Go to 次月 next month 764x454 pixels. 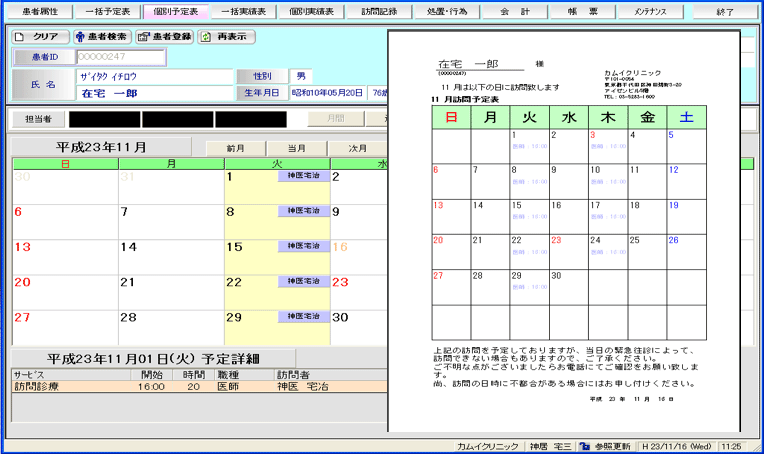click(x=357, y=148)
